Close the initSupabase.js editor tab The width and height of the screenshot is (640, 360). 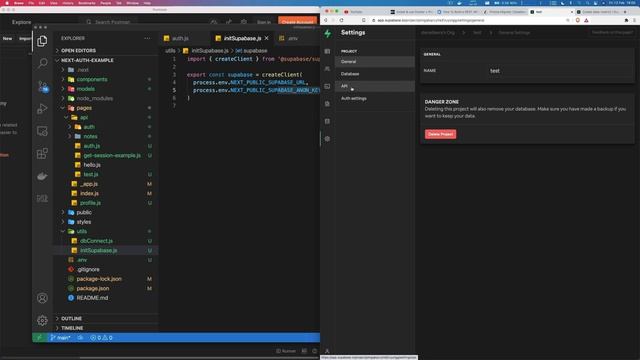tap(267, 38)
